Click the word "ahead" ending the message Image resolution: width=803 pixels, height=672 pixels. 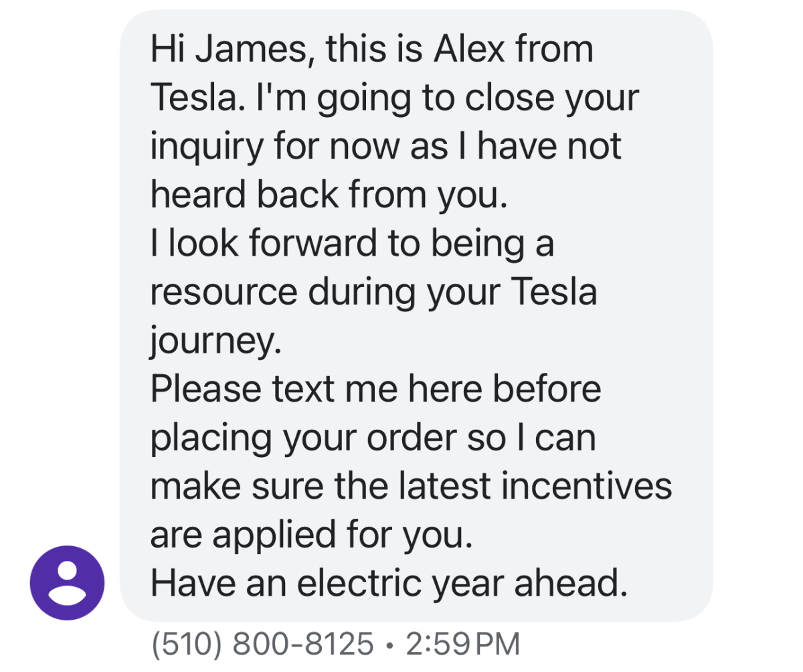click(570, 583)
